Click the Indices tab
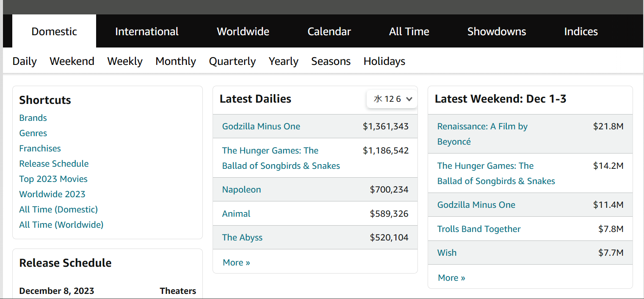This screenshot has height=299, width=644. [x=580, y=32]
